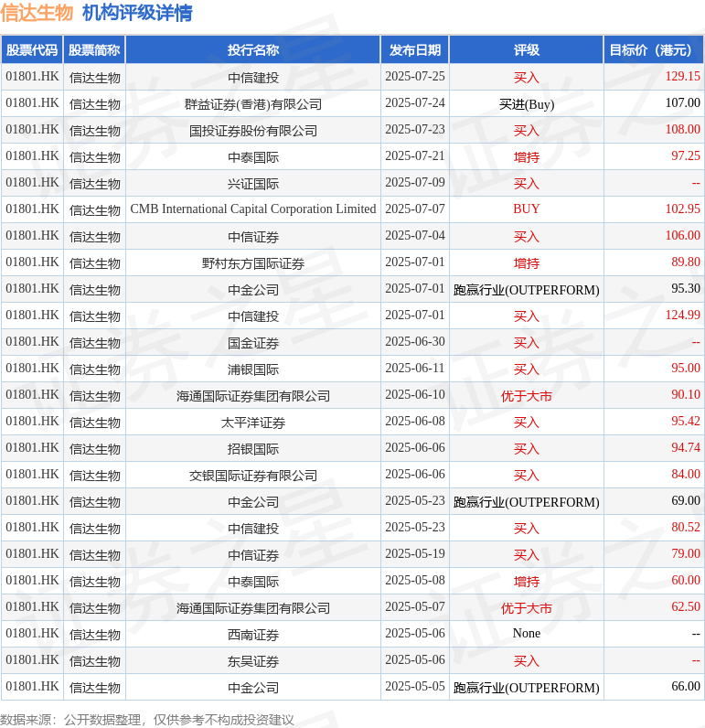
Task: Click the 机构评级详情 heading
Action: click(x=137, y=13)
